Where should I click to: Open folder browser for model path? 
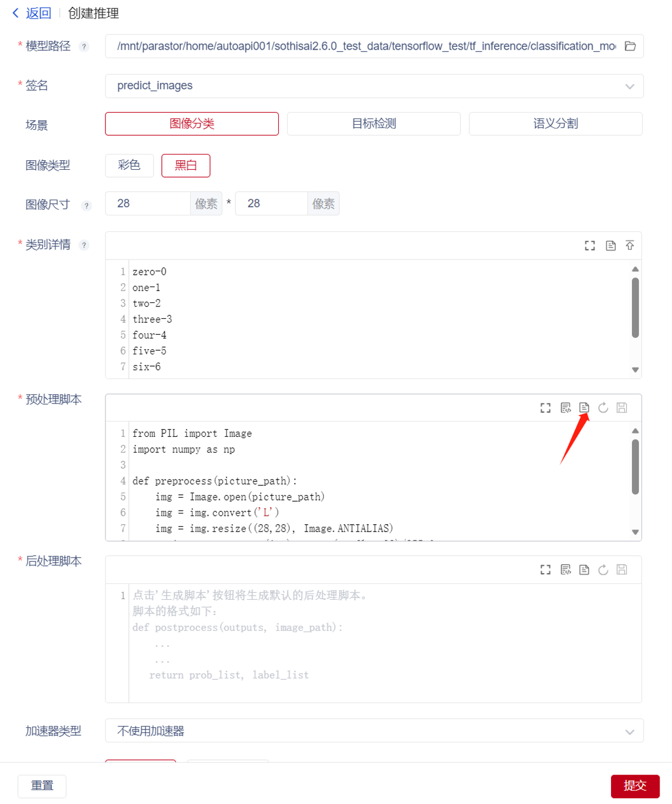[630, 46]
